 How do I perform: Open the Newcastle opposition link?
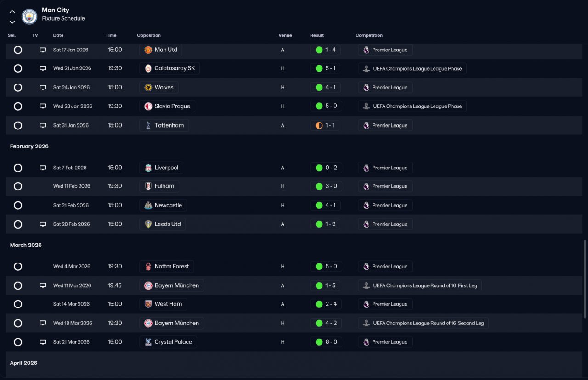pyautogui.click(x=163, y=205)
